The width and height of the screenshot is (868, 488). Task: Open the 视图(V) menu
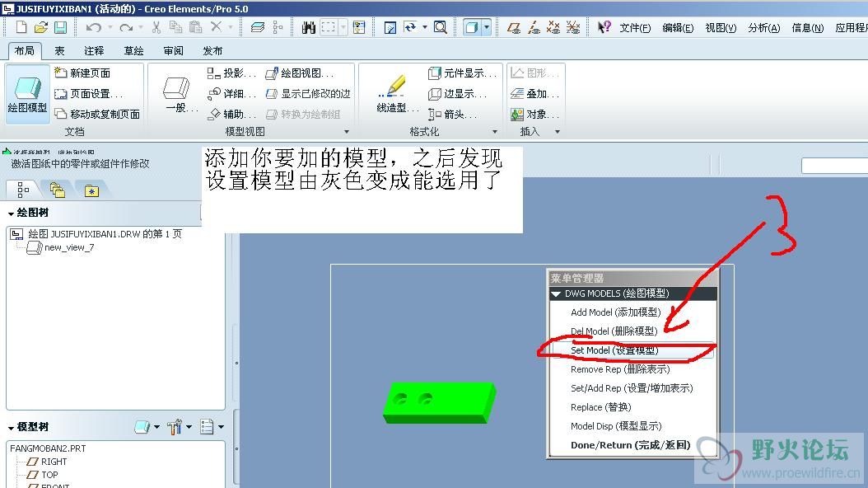(x=721, y=28)
